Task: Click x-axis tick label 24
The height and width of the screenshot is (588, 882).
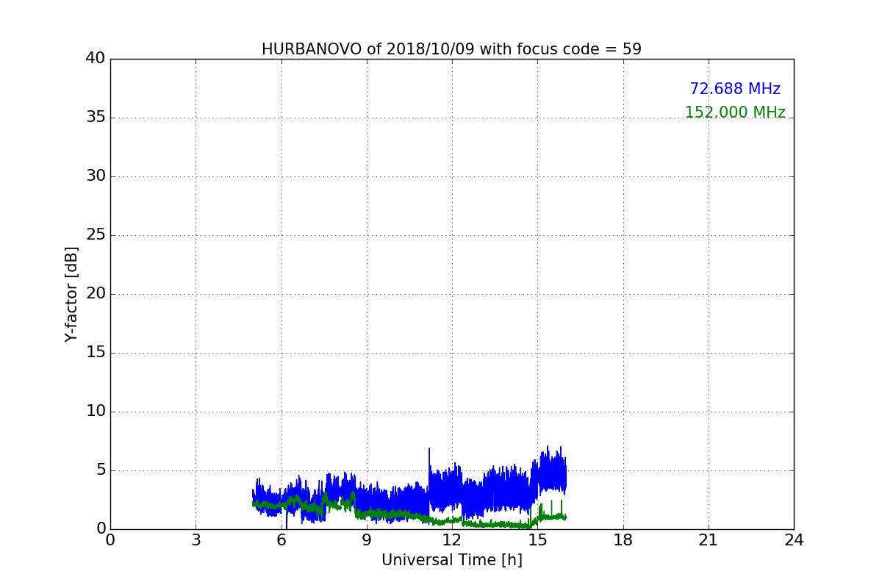Action: (794, 540)
